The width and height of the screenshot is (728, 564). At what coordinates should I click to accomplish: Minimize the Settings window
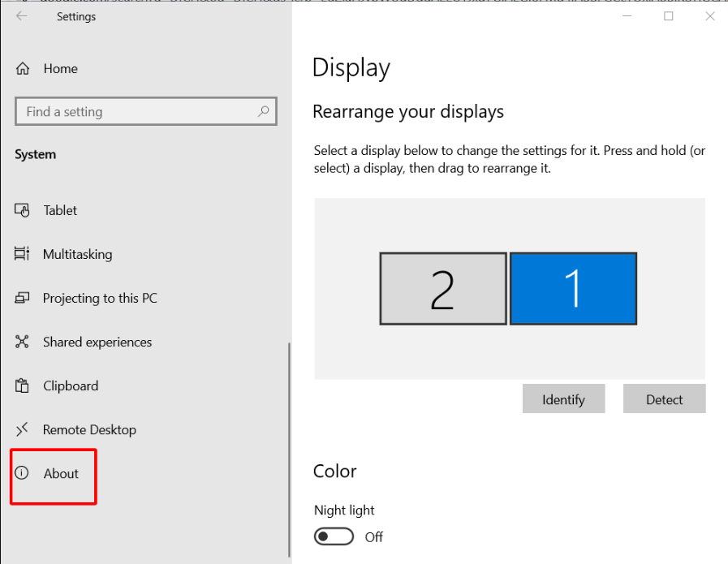(626, 16)
